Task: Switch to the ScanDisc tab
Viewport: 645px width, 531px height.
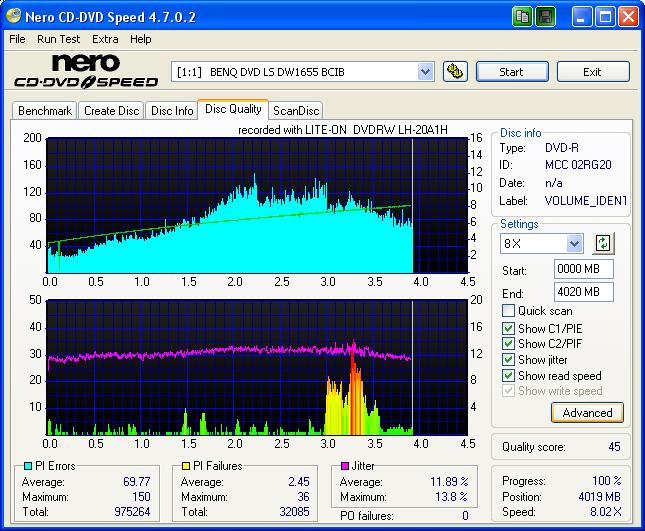Action: [296, 111]
